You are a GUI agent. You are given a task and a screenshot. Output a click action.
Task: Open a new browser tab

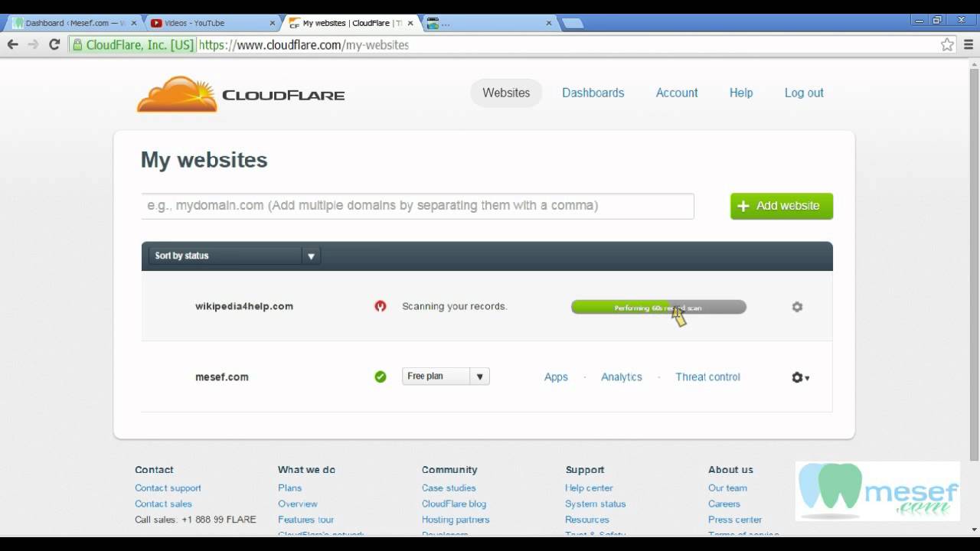(x=573, y=23)
